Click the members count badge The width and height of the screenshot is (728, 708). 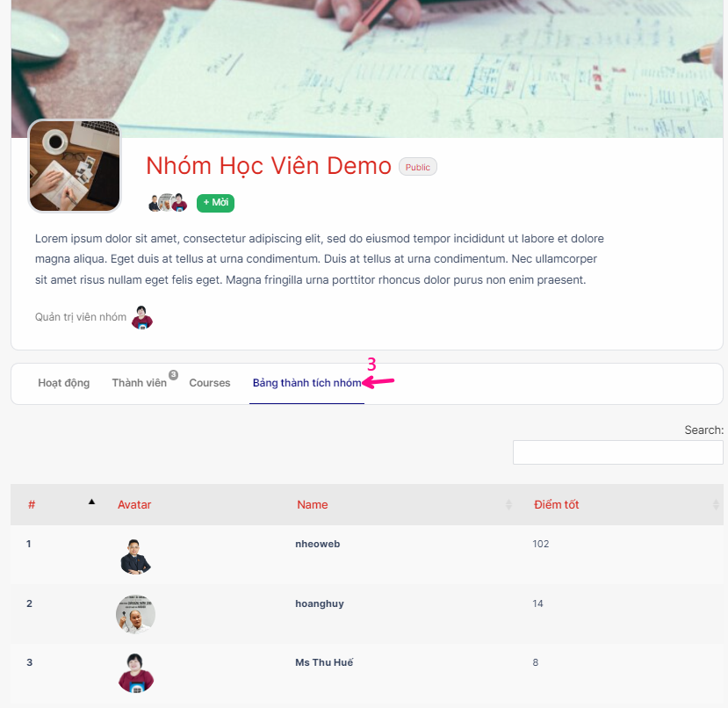click(x=173, y=374)
